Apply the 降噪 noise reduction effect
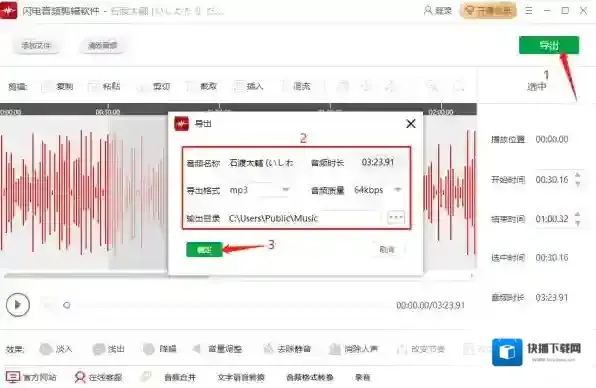This screenshot has width=596, height=388. point(159,348)
